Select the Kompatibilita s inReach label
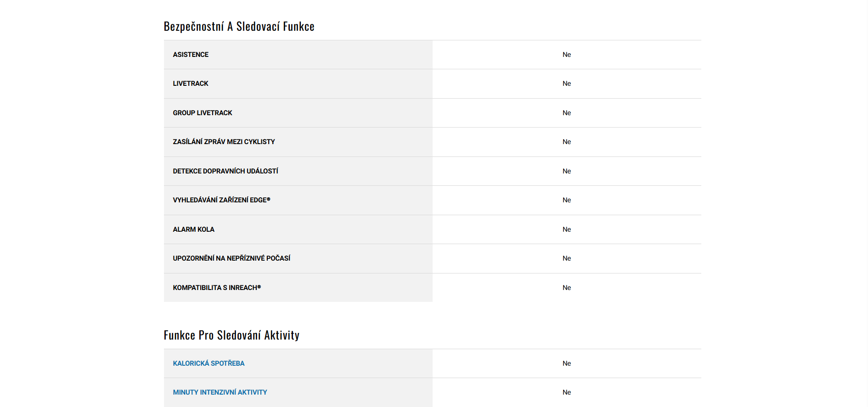This screenshot has height=407, width=868. click(x=217, y=288)
